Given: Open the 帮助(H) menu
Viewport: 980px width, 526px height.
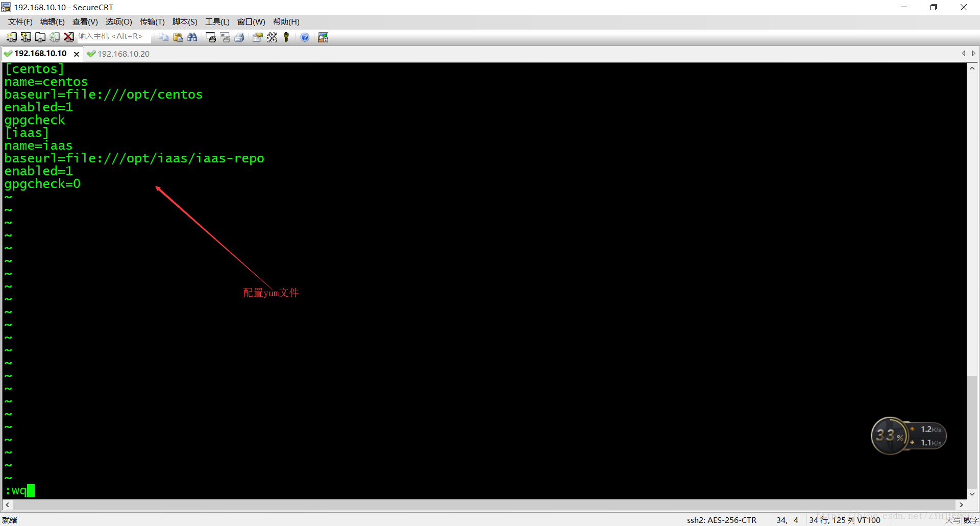Looking at the screenshot, I should (x=286, y=21).
